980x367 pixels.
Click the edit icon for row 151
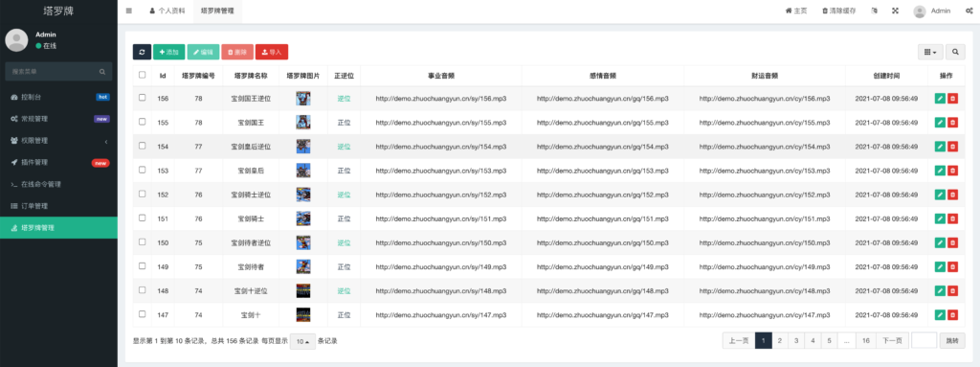click(x=940, y=218)
